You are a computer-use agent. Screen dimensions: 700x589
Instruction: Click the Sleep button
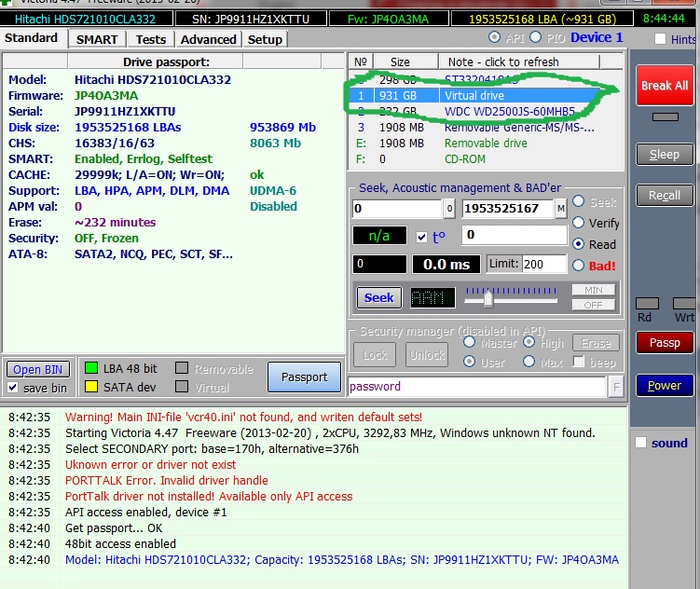coord(665,155)
